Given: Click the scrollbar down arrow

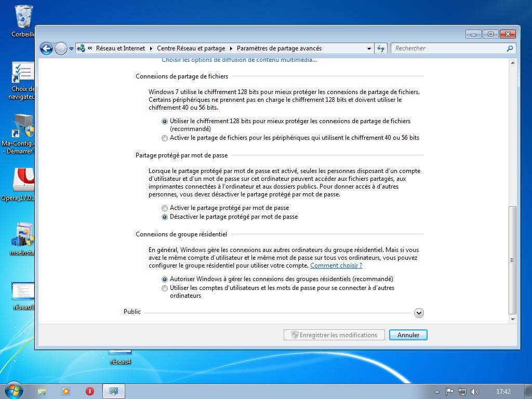Looking at the screenshot, I should point(513,320).
